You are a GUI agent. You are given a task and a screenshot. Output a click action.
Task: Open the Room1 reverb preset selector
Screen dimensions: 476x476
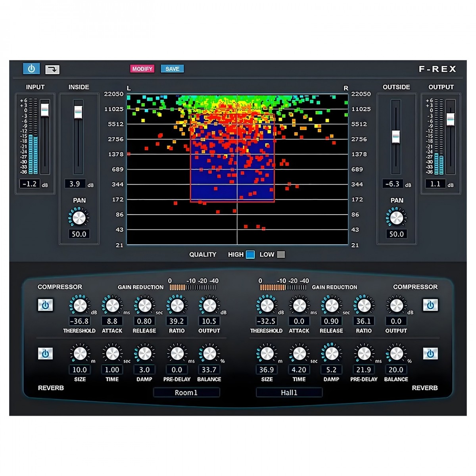(186, 393)
